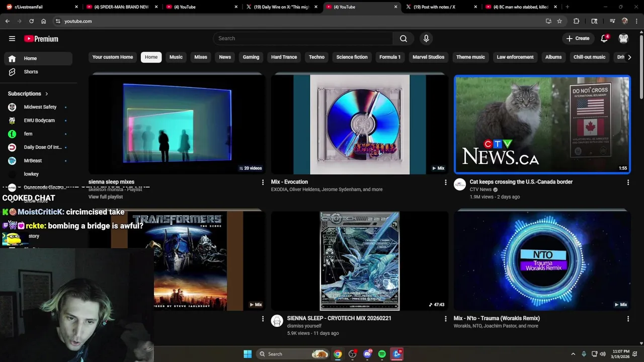The width and height of the screenshot is (644, 362).
Task: Click View full playlist link
Action: click(106, 197)
